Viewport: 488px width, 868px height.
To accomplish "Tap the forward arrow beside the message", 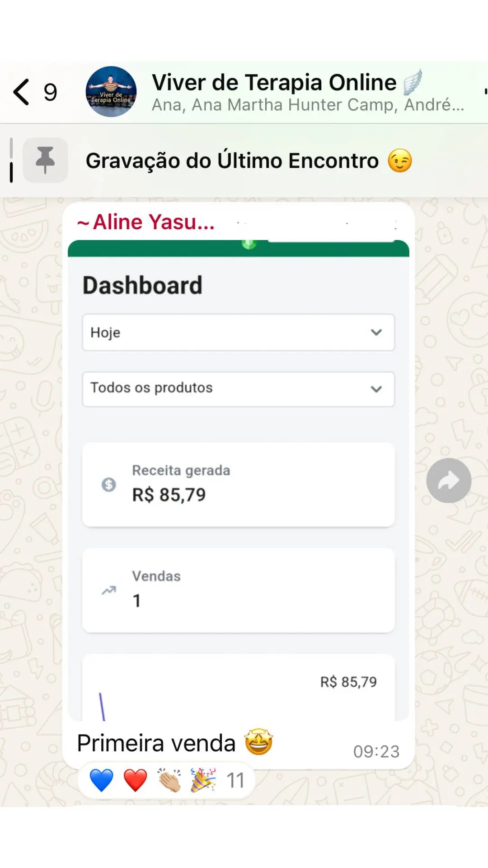I will [x=448, y=481].
